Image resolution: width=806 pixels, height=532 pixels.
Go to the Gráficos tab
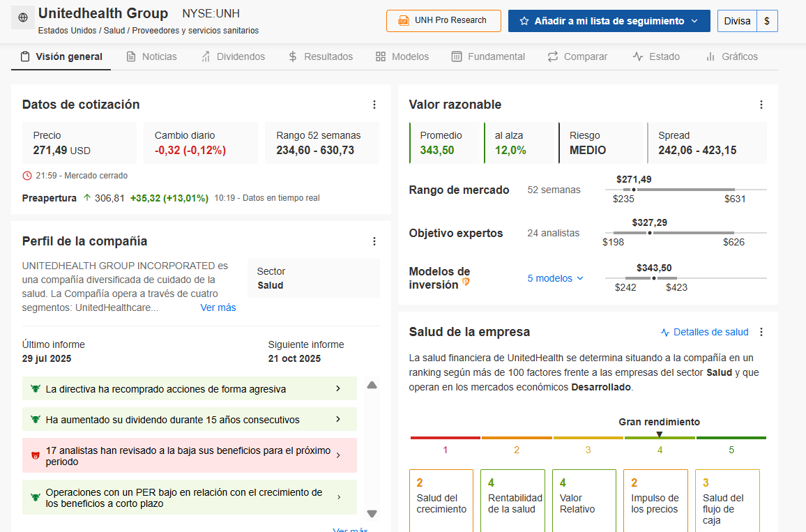click(731, 56)
